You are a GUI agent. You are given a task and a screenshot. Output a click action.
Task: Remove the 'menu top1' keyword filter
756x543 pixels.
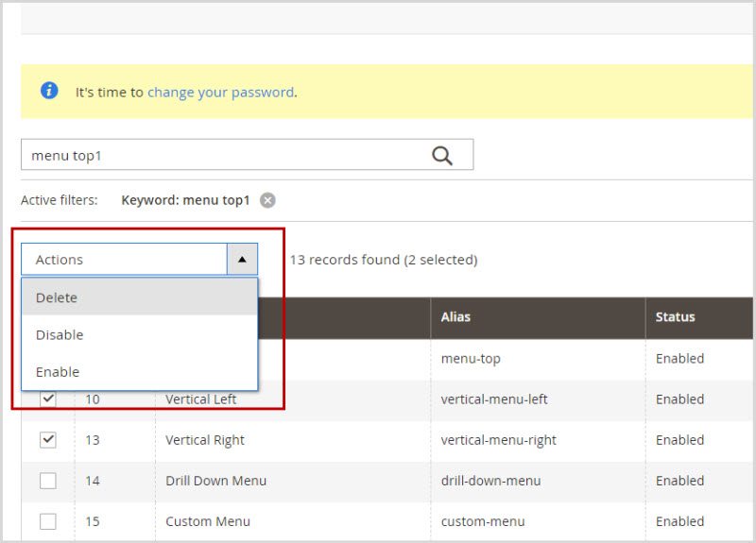(267, 200)
